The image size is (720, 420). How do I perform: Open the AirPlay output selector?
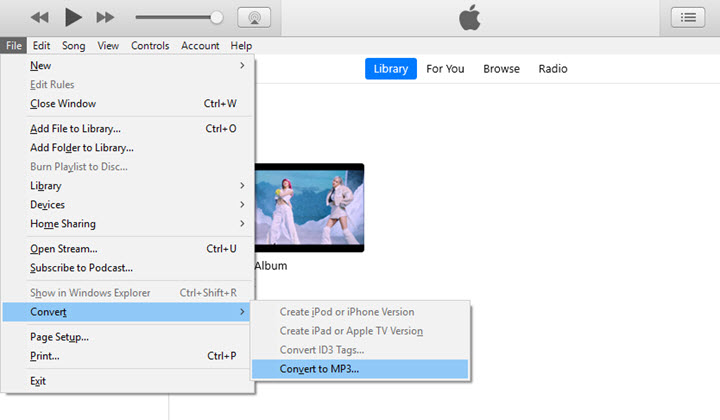[x=254, y=17]
